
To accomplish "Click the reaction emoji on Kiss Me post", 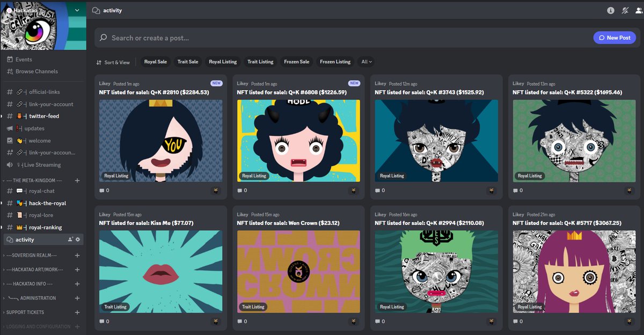I will tap(216, 322).
